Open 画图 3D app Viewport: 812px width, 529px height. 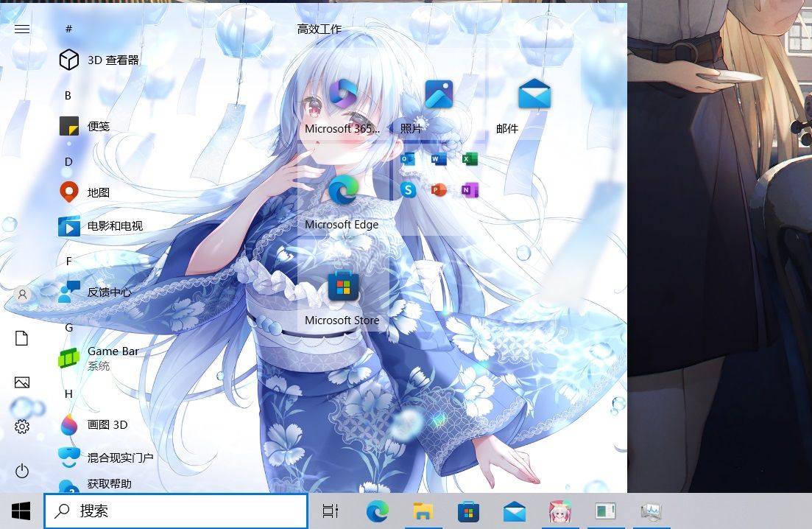[x=93, y=425]
